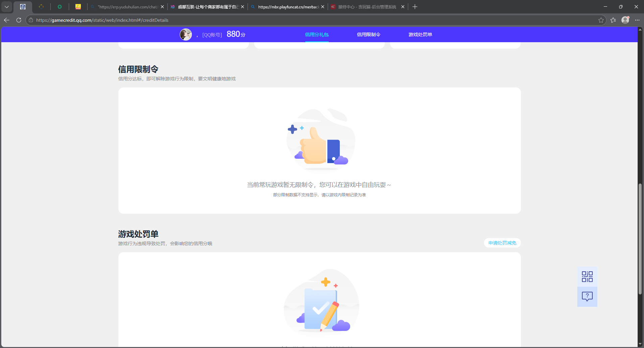Click the QR code icon on the right

click(587, 276)
